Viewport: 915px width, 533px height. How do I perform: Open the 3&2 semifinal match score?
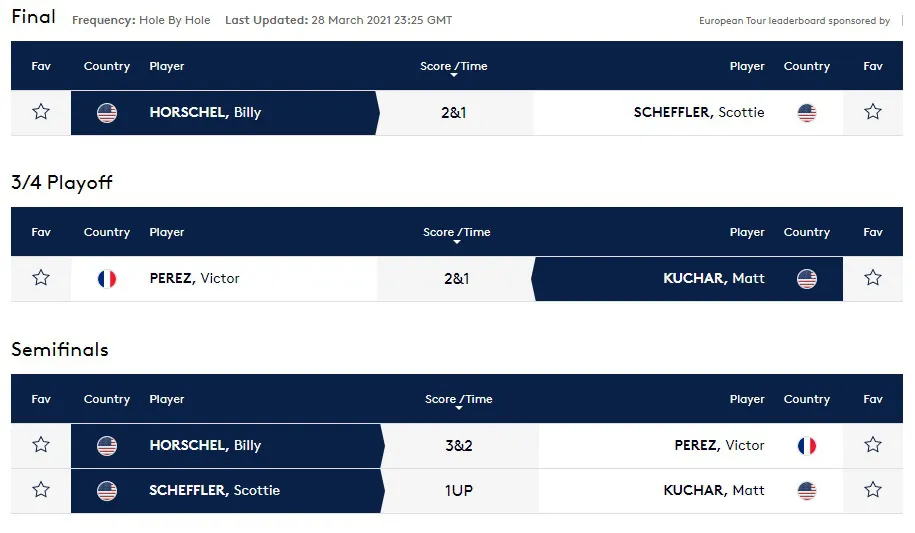(x=459, y=445)
